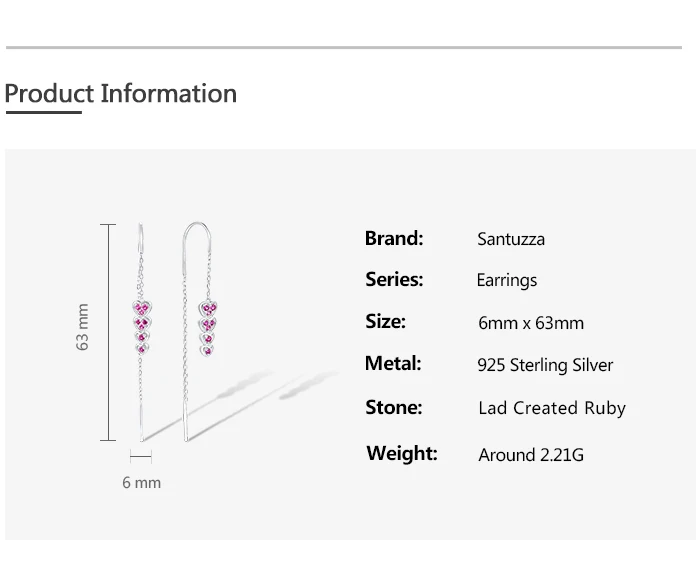Click the Brand: label

[x=394, y=238]
